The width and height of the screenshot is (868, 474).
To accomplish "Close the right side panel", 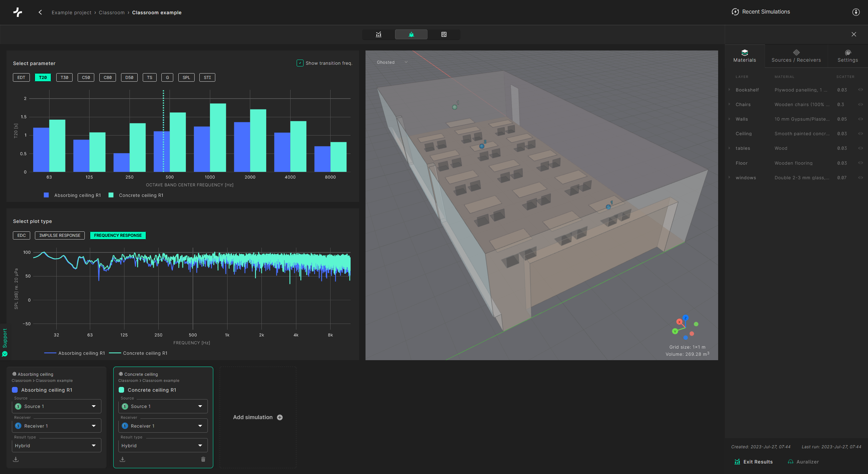I will 854,34.
